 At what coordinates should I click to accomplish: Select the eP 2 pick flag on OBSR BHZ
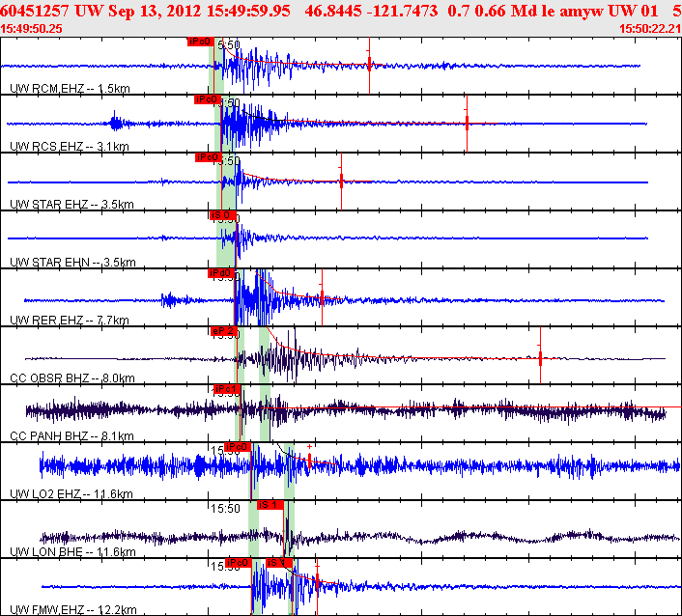[224, 331]
